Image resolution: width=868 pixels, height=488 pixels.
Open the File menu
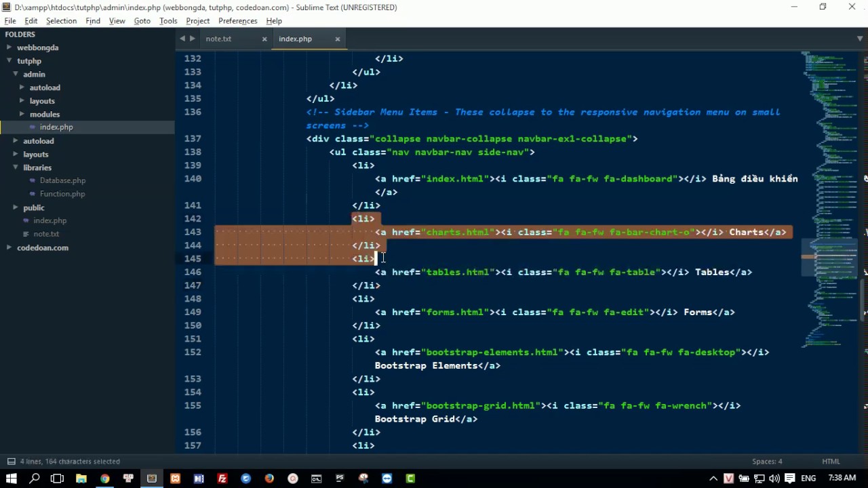[10, 21]
